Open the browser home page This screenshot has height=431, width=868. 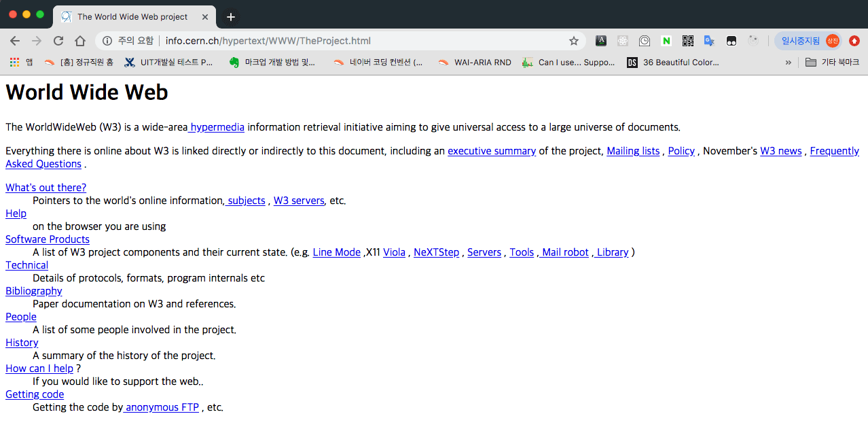(x=80, y=41)
